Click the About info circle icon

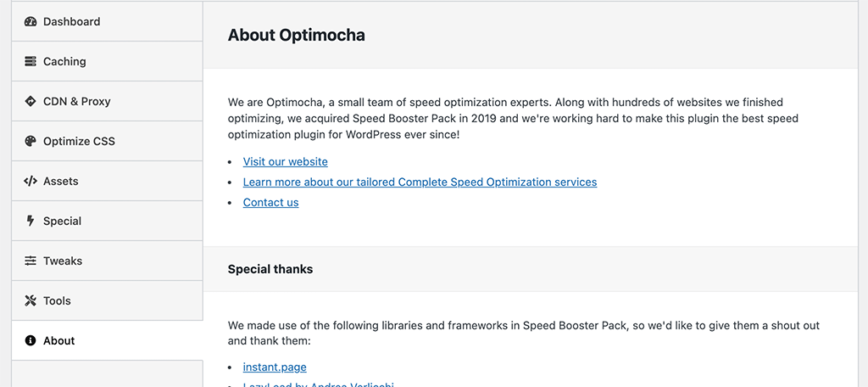pyautogui.click(x=31, y=341)
